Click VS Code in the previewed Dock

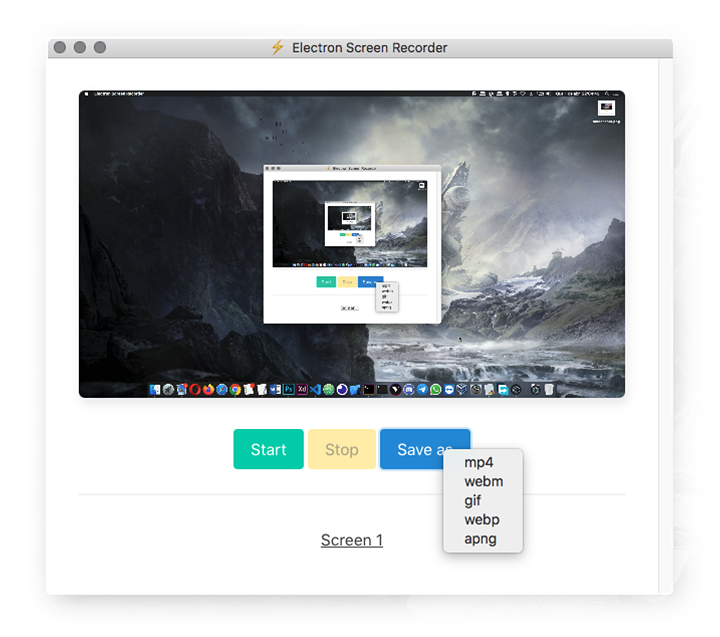(x=315, y=389)
